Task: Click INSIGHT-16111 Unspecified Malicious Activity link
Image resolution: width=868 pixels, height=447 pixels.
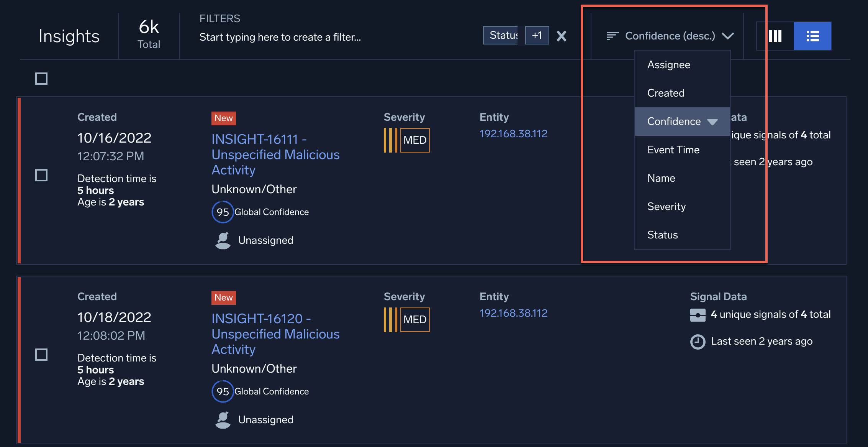Action: coord(275,154)
